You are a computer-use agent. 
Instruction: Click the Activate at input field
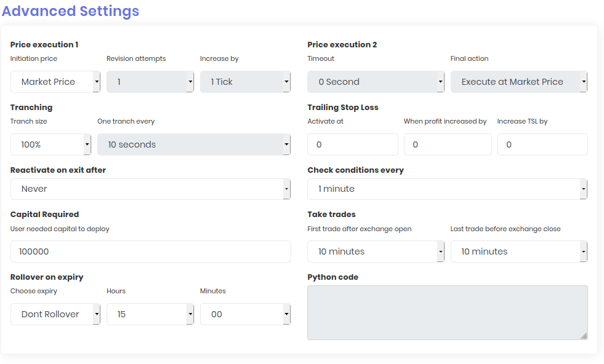[x=352, y=144]
